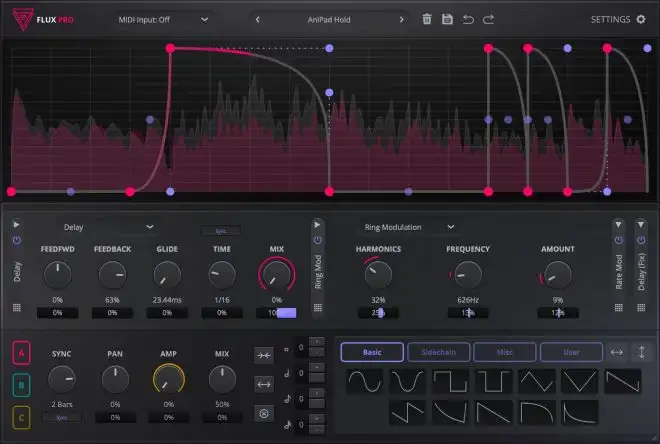Switch to the Sidechain shapes tab
The height and width of the screenshot is (444, 660).
pyautogui.click(x=439, y=352)
